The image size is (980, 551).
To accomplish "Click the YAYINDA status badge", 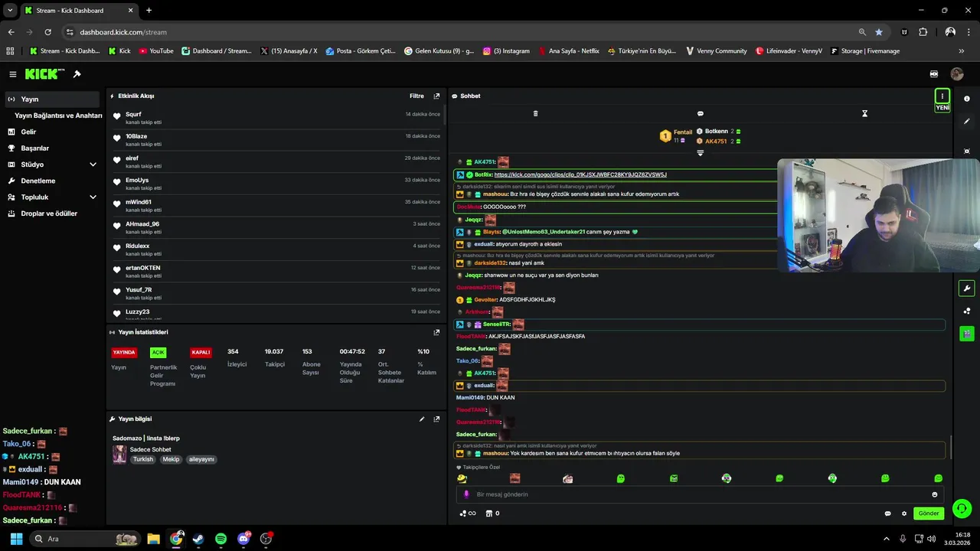I will point(124,353).
